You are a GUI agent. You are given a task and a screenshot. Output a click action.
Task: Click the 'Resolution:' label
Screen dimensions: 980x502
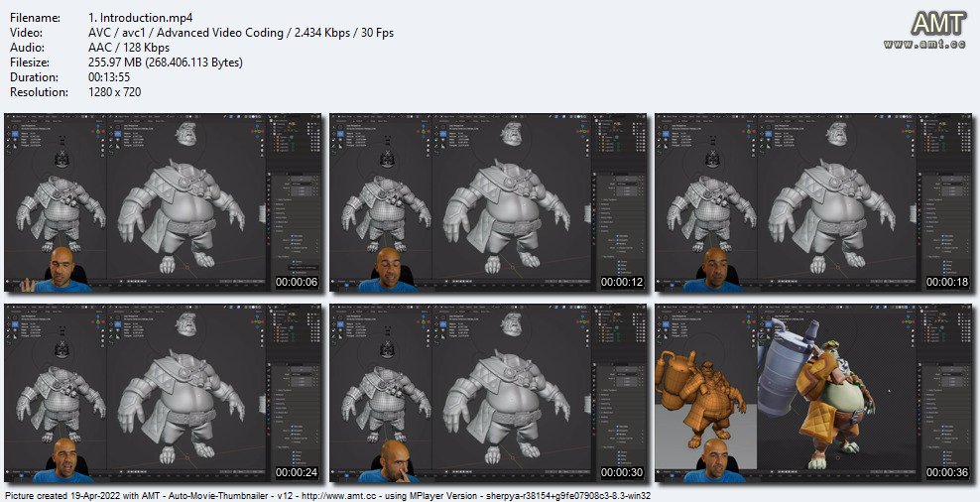click(39, 92)
